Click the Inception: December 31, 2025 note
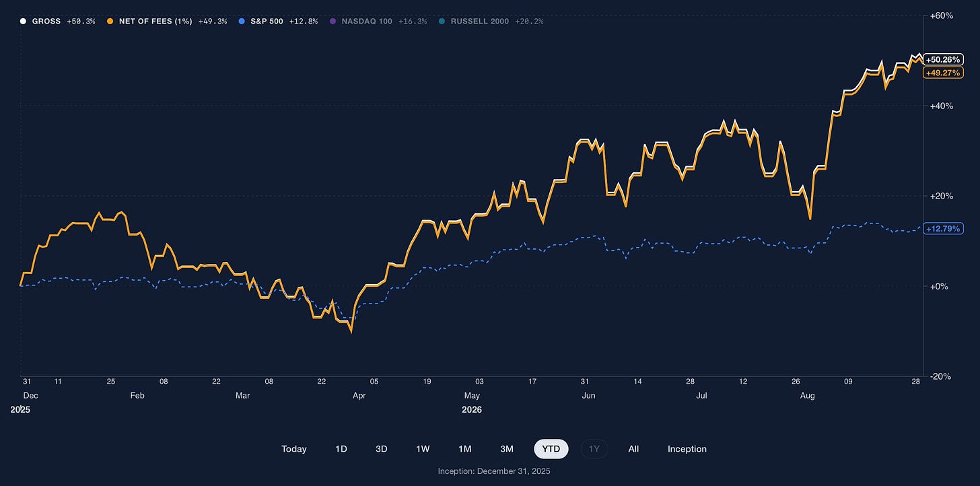 point(494,471)
